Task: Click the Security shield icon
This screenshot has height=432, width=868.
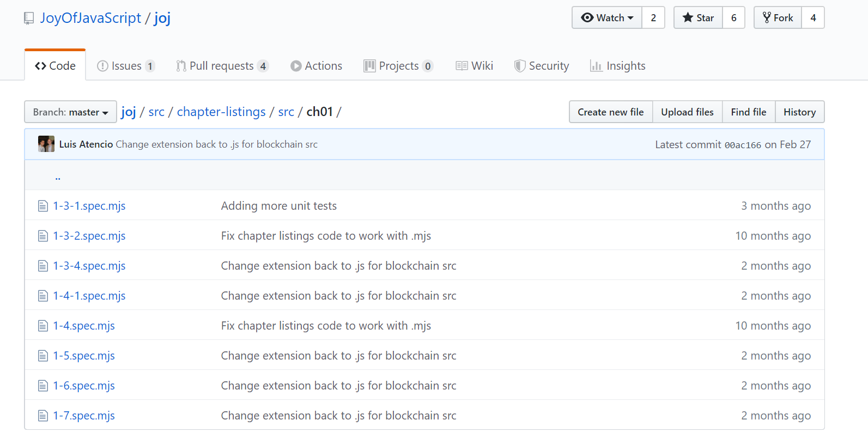Action: 520,66
